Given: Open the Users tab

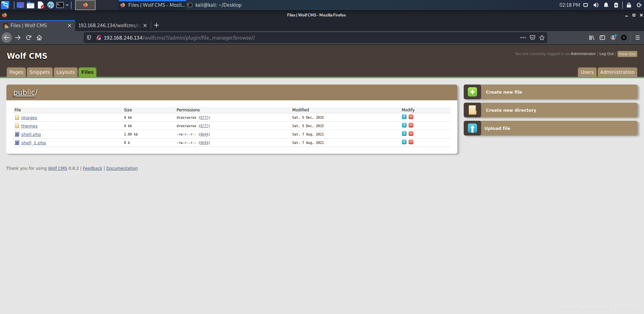Looking at the screenshot, I should tap(587, 72).
